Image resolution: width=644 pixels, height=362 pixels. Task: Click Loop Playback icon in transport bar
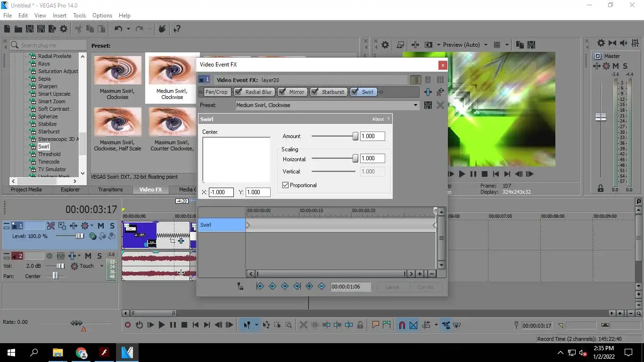coord(139,325)
